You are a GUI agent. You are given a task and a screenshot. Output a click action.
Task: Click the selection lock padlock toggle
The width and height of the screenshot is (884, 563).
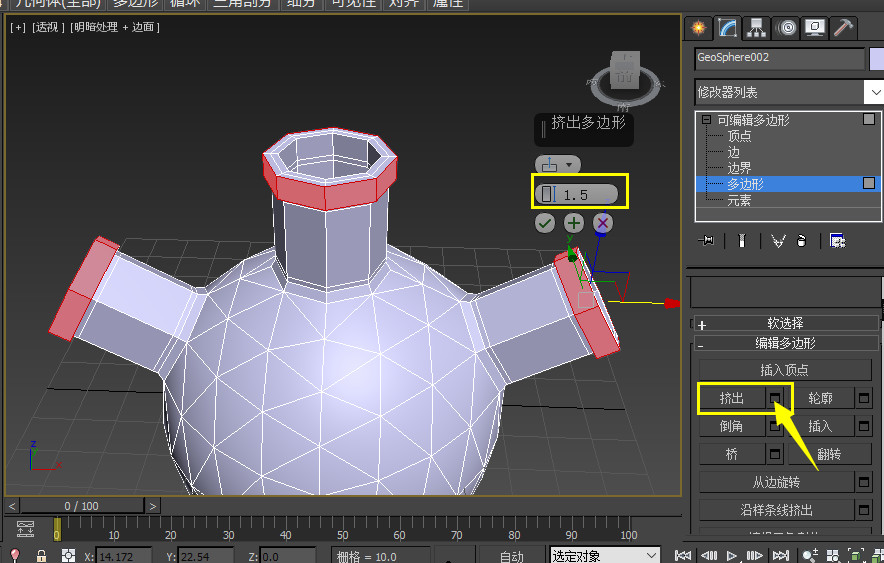[x=42, y=555]
